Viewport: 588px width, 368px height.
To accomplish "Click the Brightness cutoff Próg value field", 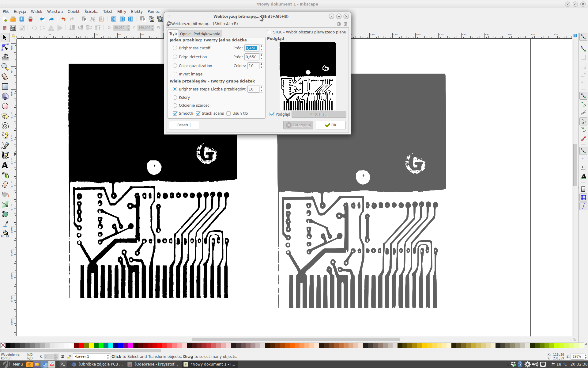I will click(x=252, y=48).
